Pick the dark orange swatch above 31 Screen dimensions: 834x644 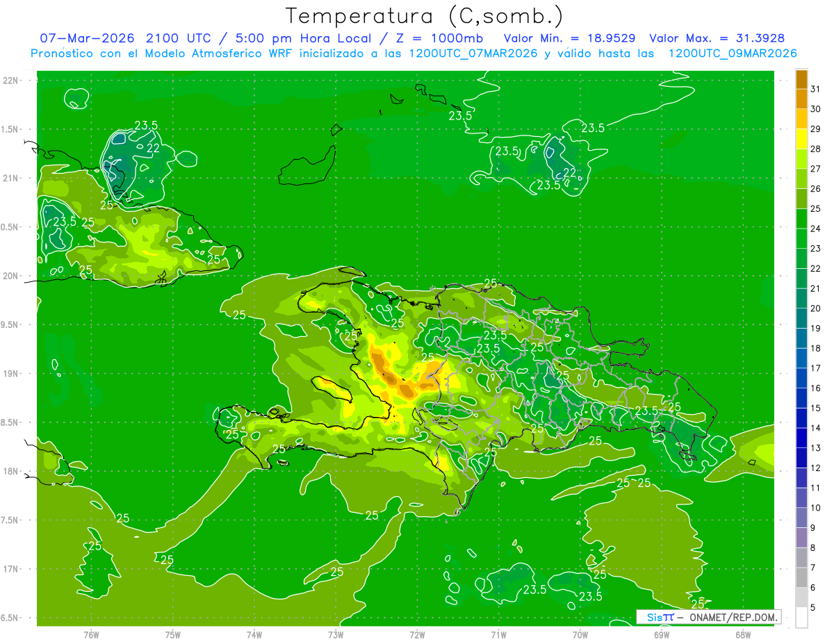click(x=801, y=79)
